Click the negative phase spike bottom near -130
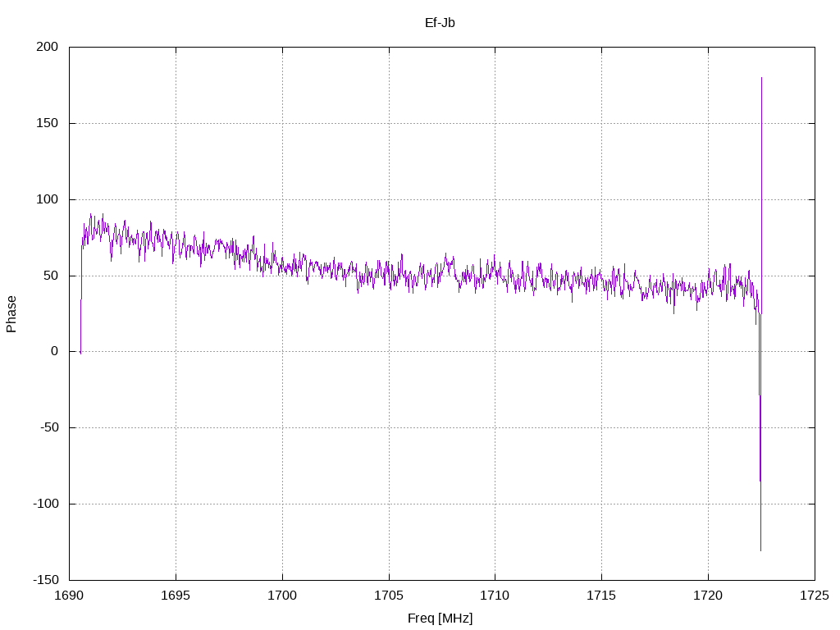 click(x=760, y=550)
